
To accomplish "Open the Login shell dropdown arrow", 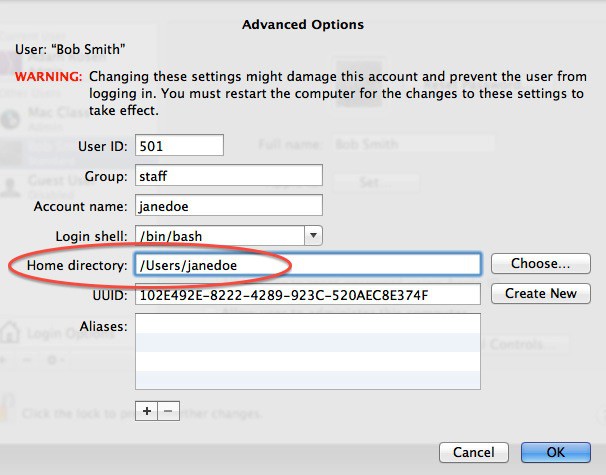I will point(312,235).
